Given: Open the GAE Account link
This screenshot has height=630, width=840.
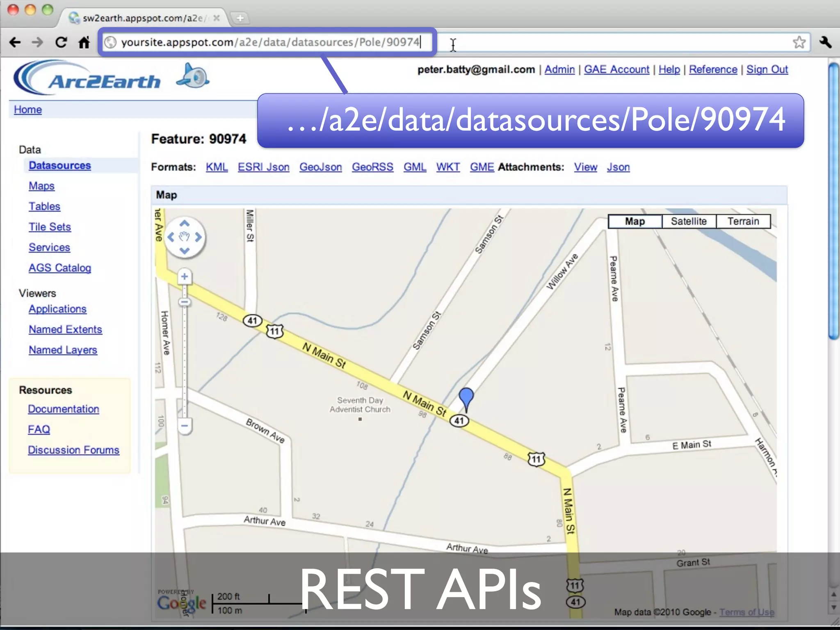Looking at the screenshot, I should [x=616, y=70].
